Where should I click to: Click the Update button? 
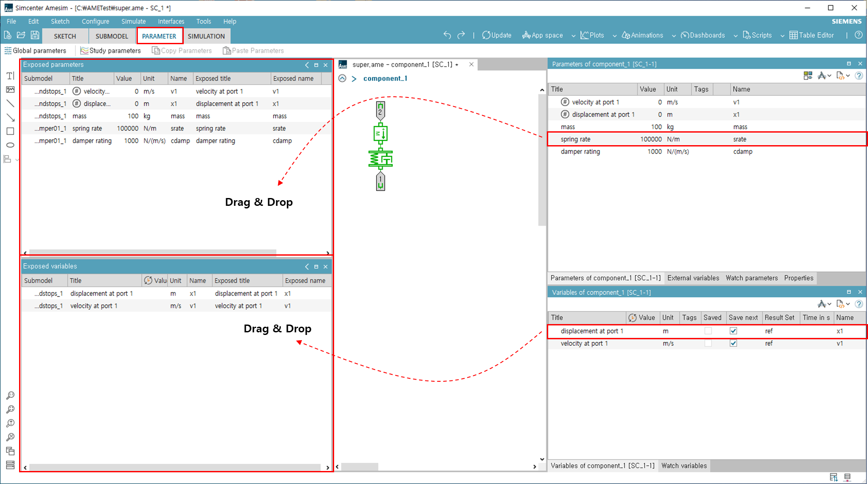coord(497,35)
